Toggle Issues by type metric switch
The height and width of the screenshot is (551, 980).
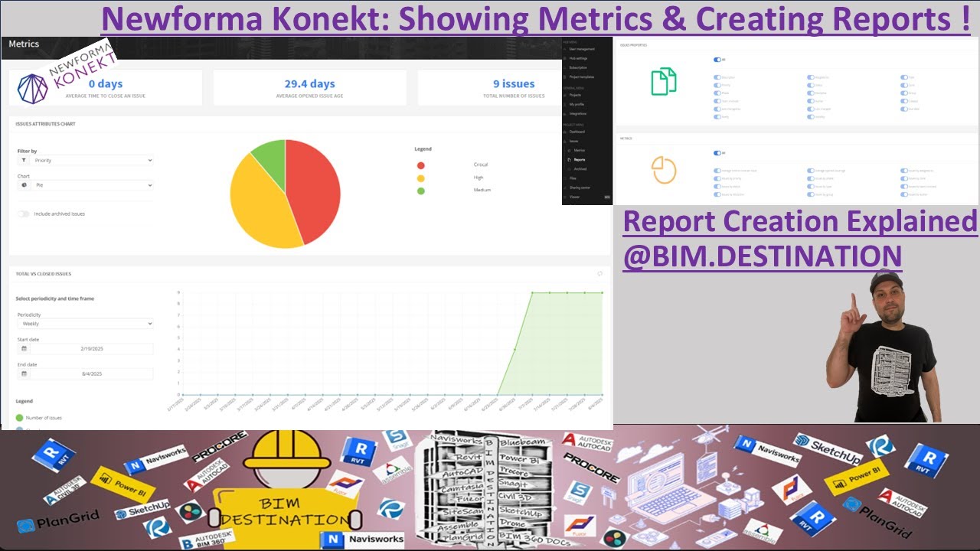coord(811,186)
